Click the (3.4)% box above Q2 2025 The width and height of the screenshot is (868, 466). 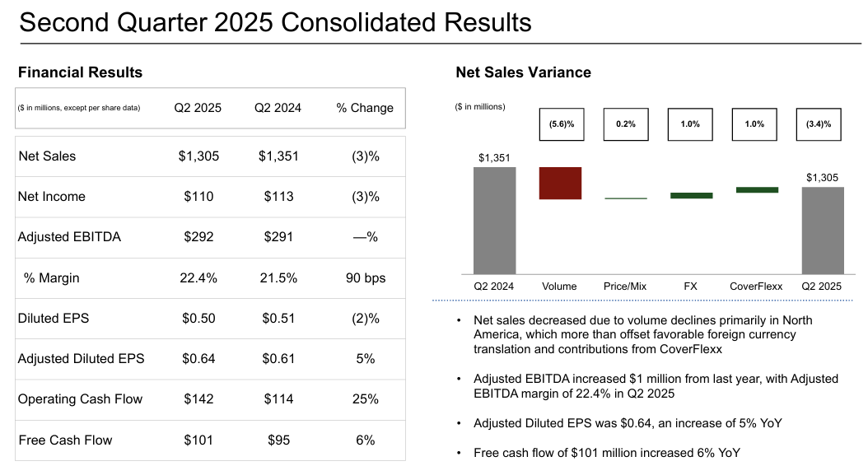point(823,124)
